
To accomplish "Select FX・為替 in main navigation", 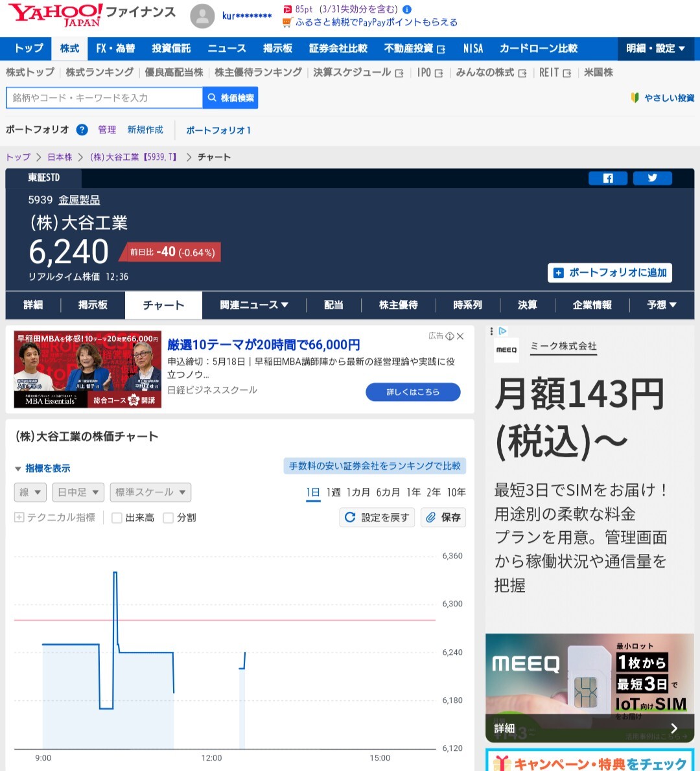I will click(x=115, y=48).
